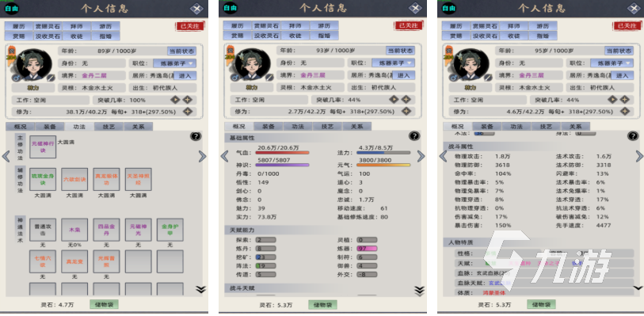644x316 pixels.
Task: Expand downward past the 战斗天赋 section
Action: pos(419,291)
